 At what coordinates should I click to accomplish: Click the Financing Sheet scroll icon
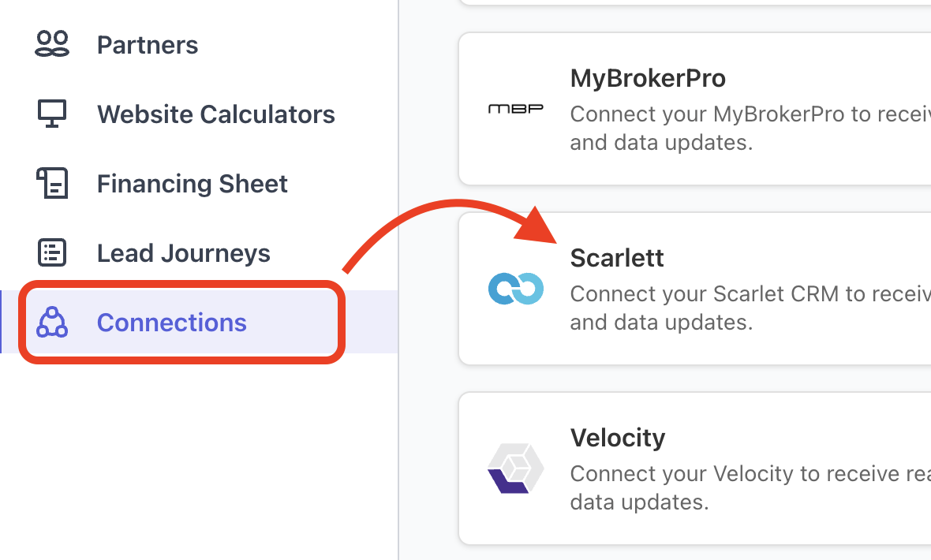53,183
